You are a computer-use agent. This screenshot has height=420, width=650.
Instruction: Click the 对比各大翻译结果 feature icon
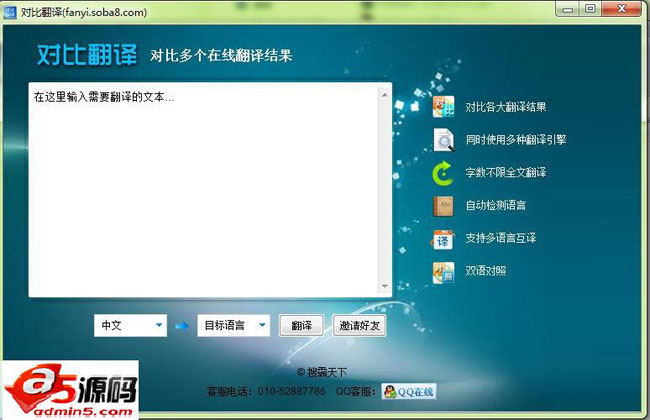[x=444, y=107]
